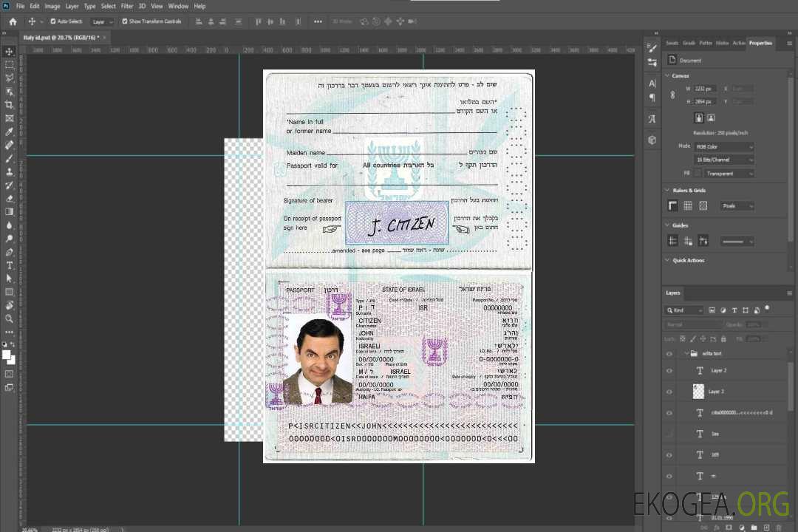Open the guide line style dropdown
This screenshot has height=532, width=798.
point(737,242)
